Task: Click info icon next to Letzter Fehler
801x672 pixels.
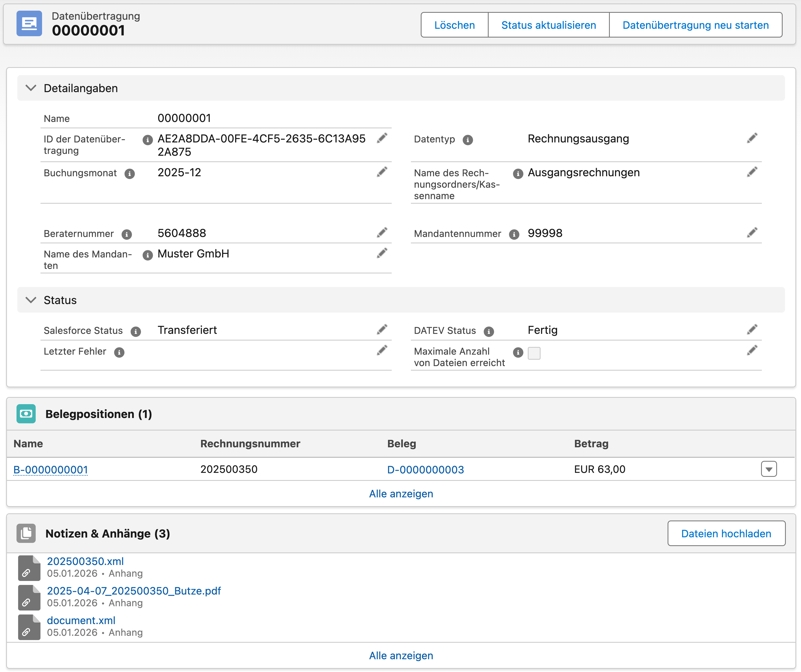Action: [119, 352]
